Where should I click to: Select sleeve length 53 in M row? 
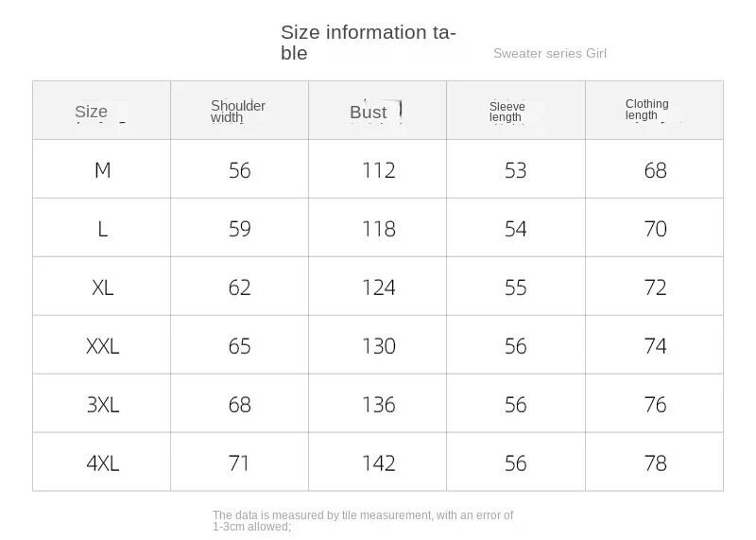point(515,170)
